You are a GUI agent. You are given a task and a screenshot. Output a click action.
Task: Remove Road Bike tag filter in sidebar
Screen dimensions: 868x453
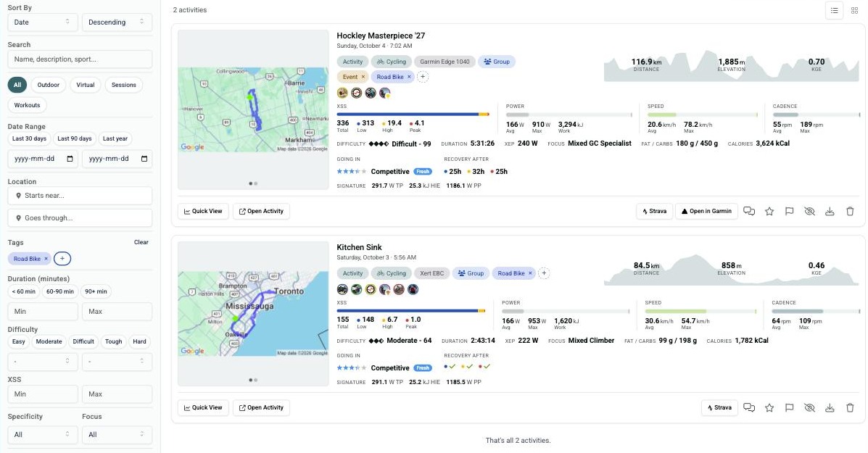click(46, 259)
